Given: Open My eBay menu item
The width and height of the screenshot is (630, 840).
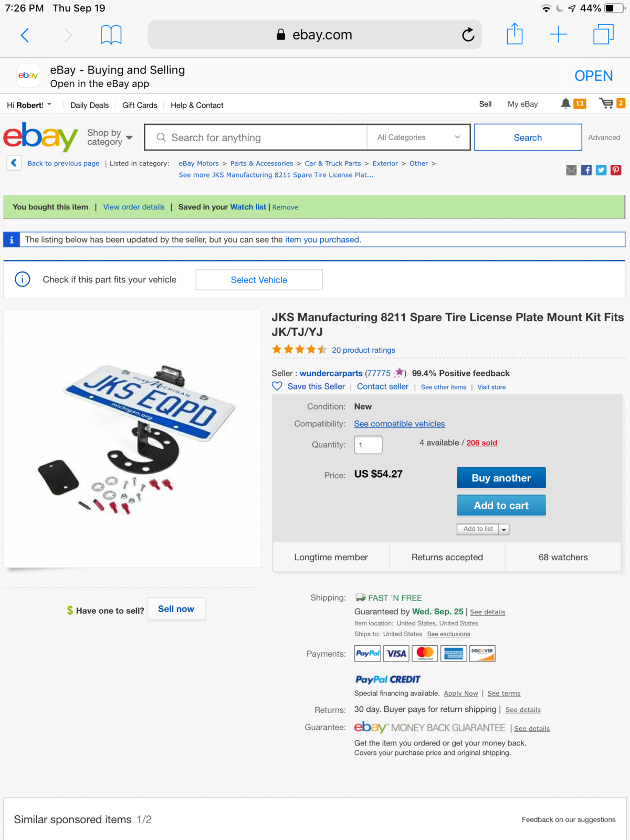Looking at the screenshot, I should (523, 104).
